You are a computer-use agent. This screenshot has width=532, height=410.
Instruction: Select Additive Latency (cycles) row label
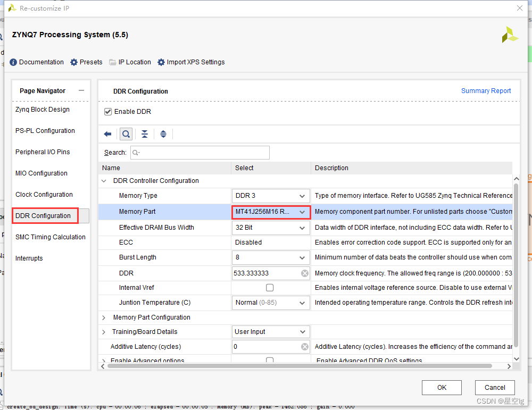(x=146, y=347)
